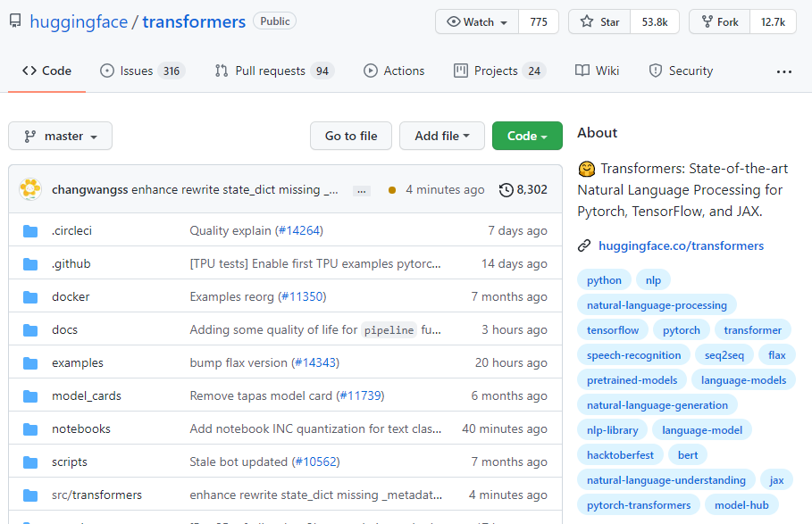Open pull request #10562 link
The height and width of the screenshot is (524, 812).
[316, 462]
